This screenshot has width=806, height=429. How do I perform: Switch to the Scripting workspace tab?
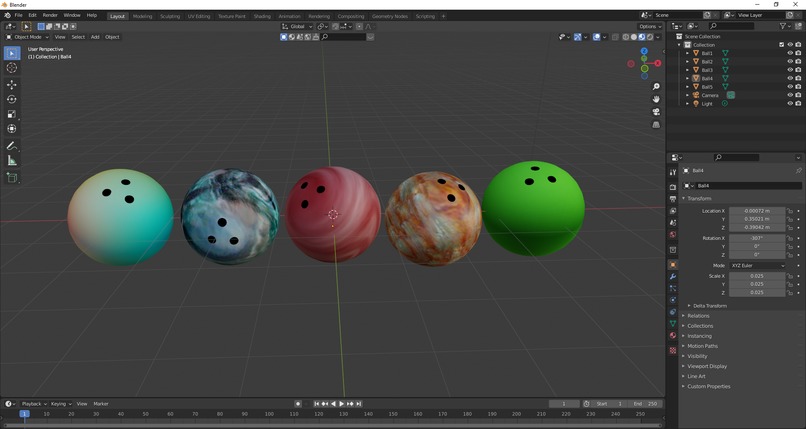coord(425,16)
